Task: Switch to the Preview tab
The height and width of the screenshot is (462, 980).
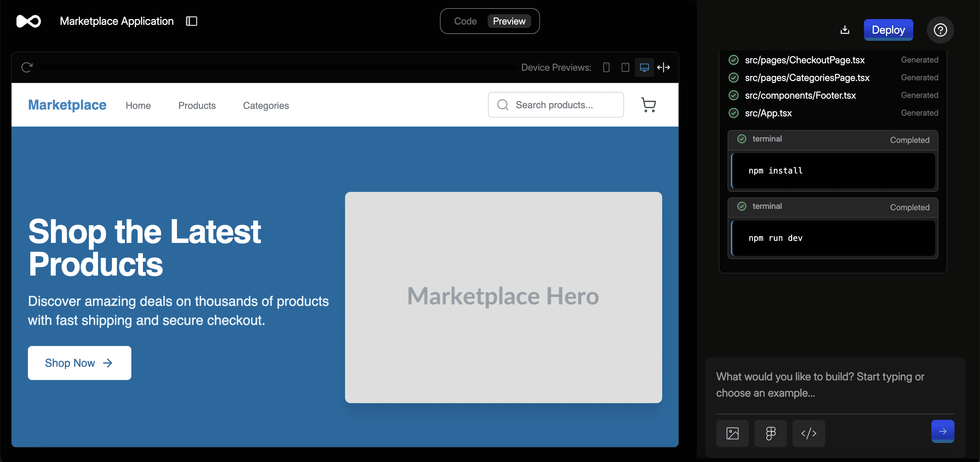Action: click(x=509, y=21)
